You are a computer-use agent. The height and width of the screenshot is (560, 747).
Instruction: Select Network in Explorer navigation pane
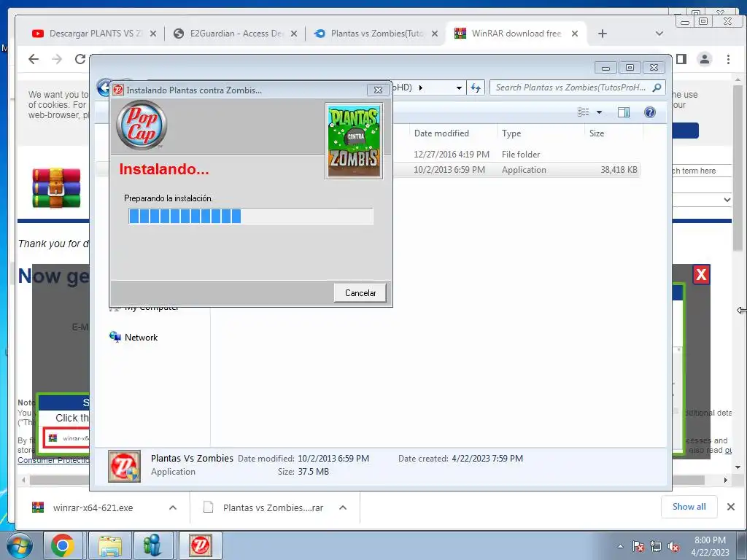click(141, 337)
